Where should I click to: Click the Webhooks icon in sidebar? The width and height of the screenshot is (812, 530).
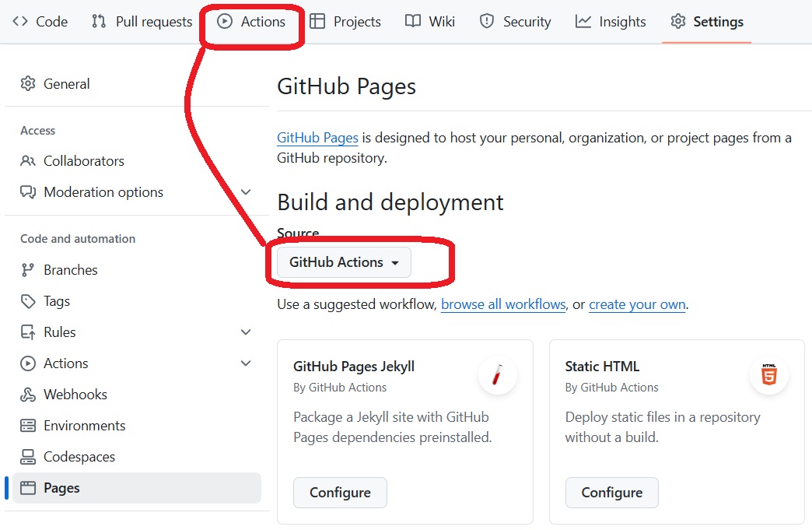pyautogui.click(x=28, y=395)
